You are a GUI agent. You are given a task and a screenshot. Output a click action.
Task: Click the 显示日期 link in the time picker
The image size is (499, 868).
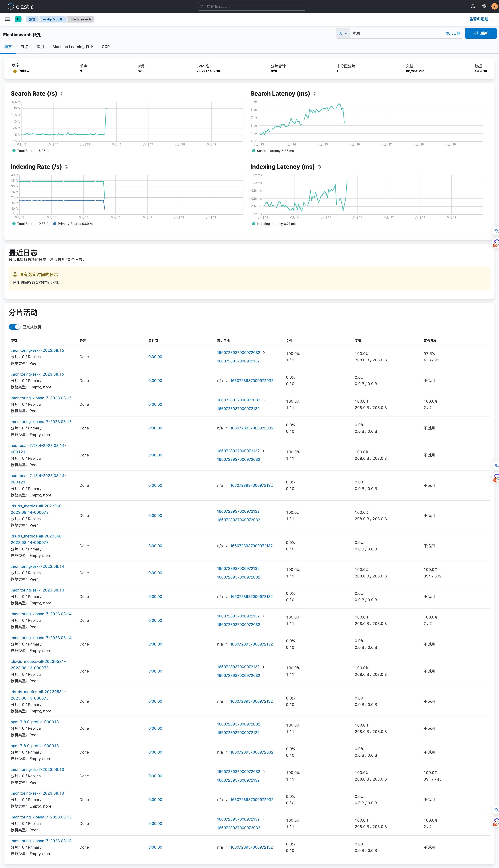[452, 33]
